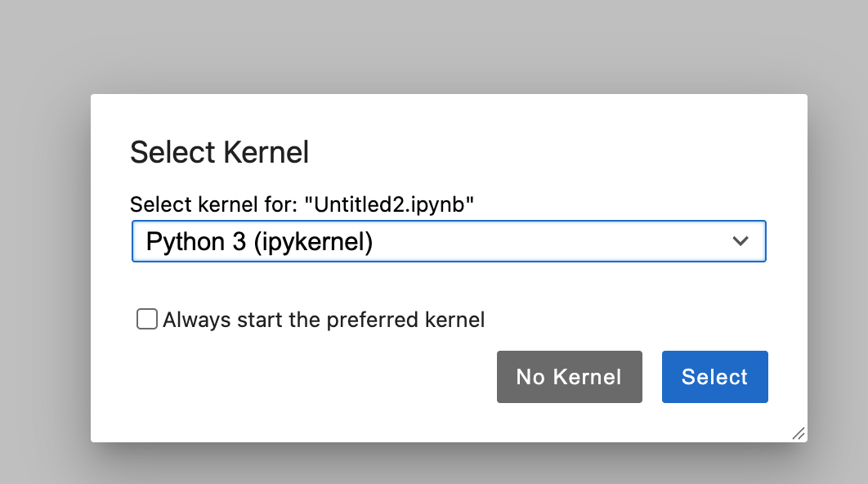This screenshot has width=868, height=484.
Task: Click the 'Select kernel for' label text
Action: 214,204
